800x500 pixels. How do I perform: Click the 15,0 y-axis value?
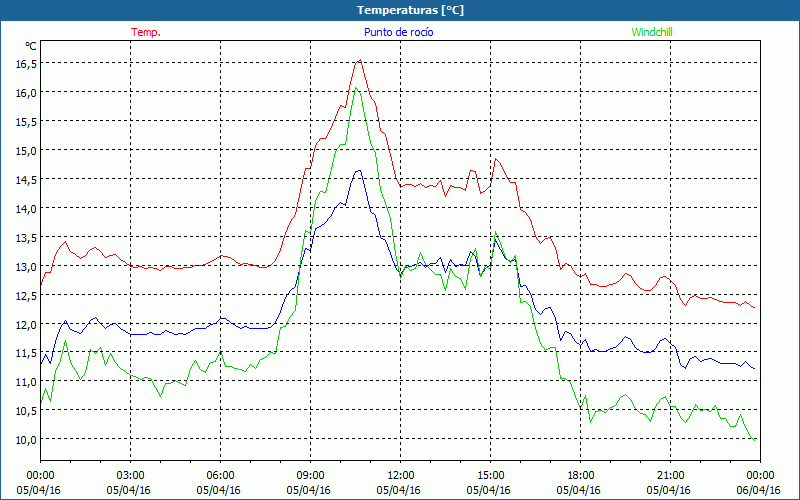point(28,151)
